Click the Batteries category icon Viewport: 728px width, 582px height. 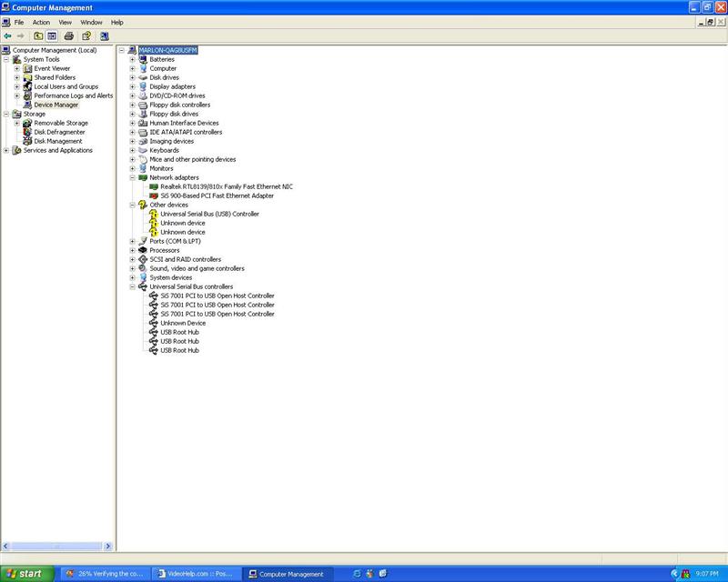pyautogui.click(x=143, y=59)
